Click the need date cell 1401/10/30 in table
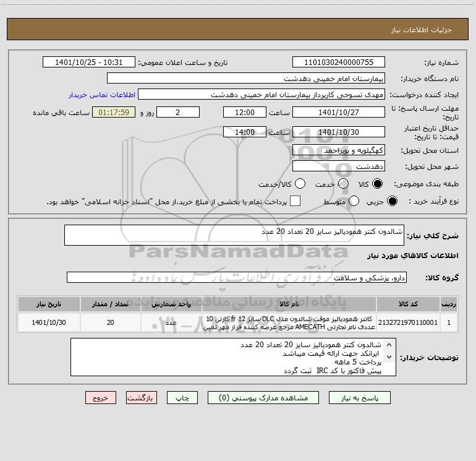Image resolution: width=476 pixels, height=461 pixels. point(49,322)
